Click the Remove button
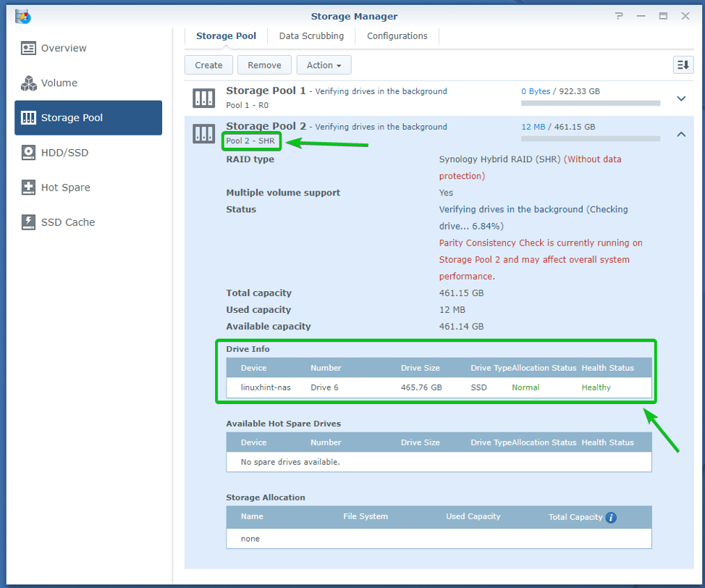This screenshot has width=705, height=588. pyautogui.click(x=264, y=65)
